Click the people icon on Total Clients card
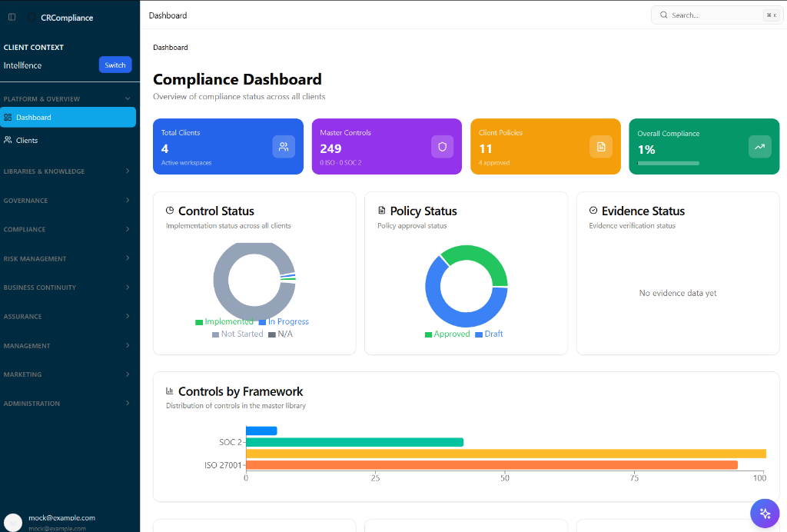The image size is (787, 532). tap(284, 146)
